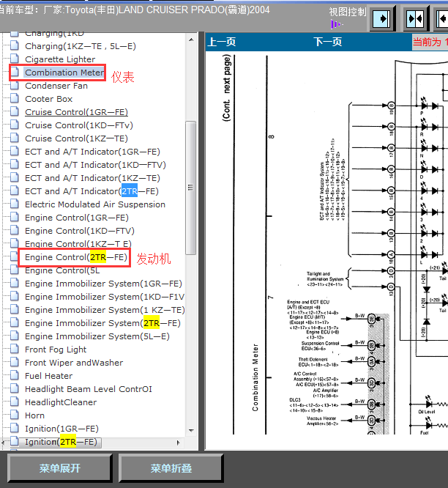Select Horn entry

click(x=34, y=415)
